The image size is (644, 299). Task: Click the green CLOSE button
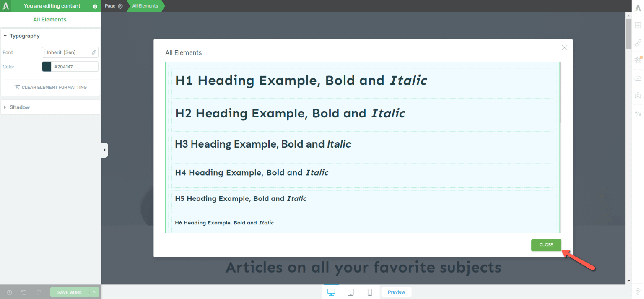(546, 245)
